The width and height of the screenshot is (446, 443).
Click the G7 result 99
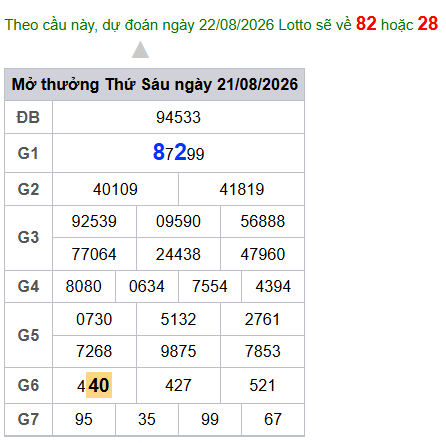pos(210,419)
